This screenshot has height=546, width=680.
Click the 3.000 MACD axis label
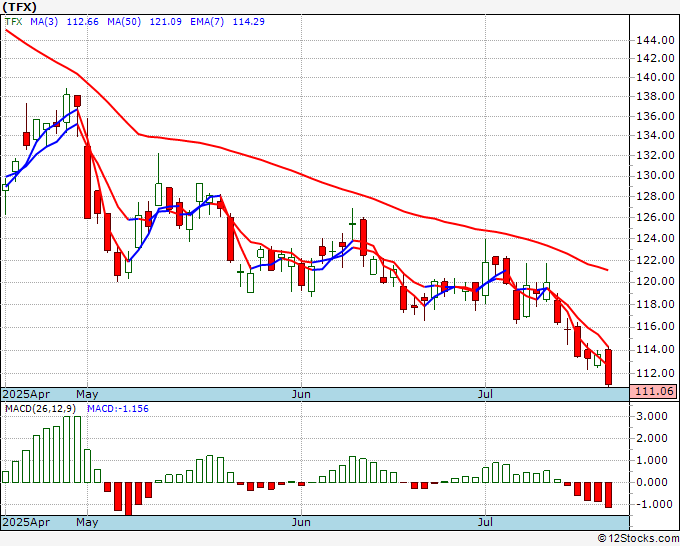point(653,416)
